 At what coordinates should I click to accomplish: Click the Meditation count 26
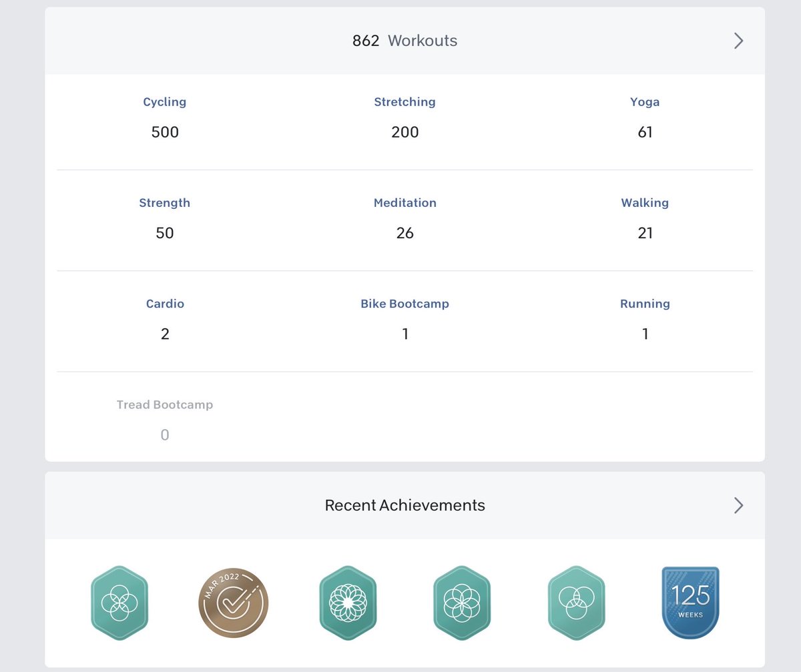(405, 233)
